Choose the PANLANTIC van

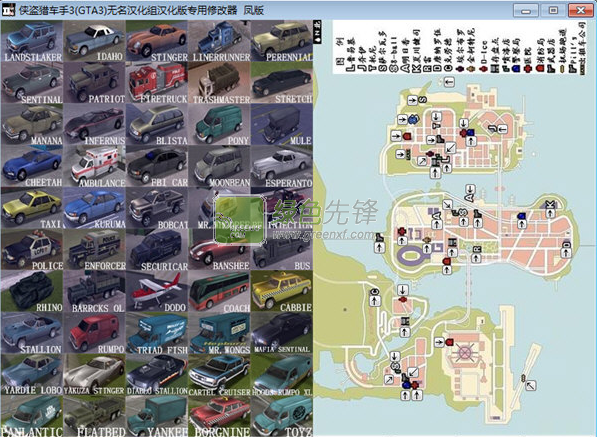pyautogui.click(x=32, y=416)
